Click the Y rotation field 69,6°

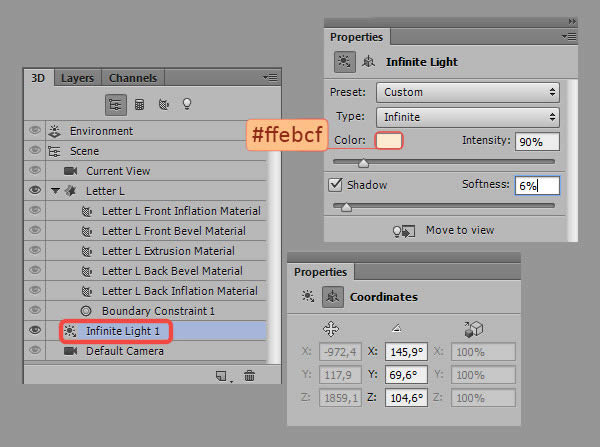[x=406, y=375]
